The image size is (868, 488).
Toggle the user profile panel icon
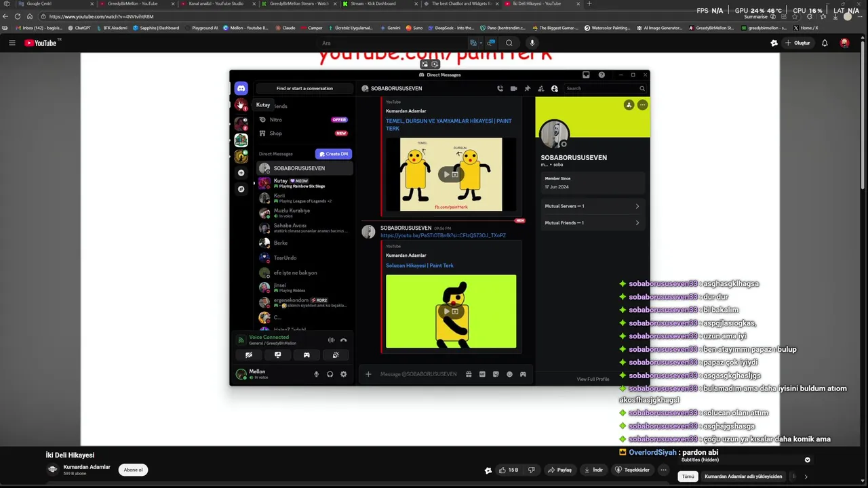[554, 88]
